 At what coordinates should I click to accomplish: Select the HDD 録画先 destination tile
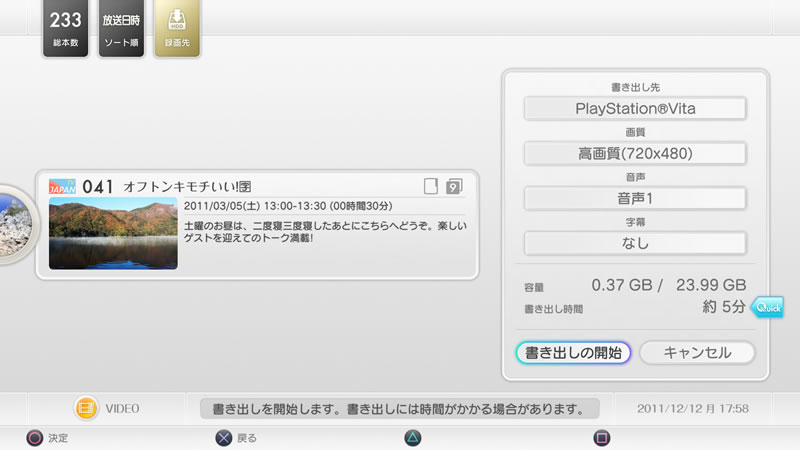(176, 29)
